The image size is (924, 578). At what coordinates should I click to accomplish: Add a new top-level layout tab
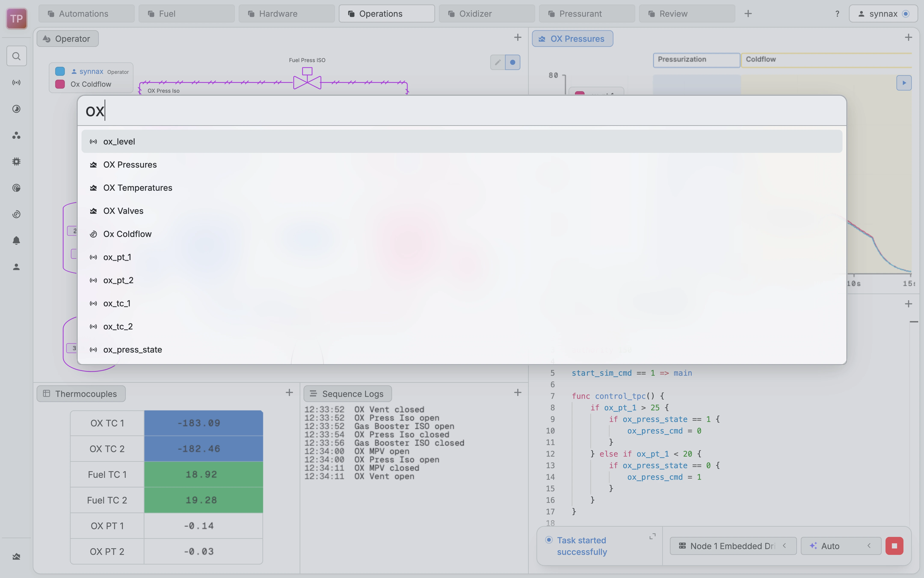pos(748,14)
